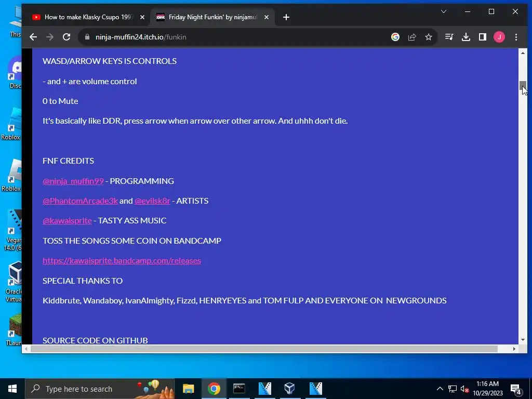Click the vertical scrollbar thumb

point(523,86)
